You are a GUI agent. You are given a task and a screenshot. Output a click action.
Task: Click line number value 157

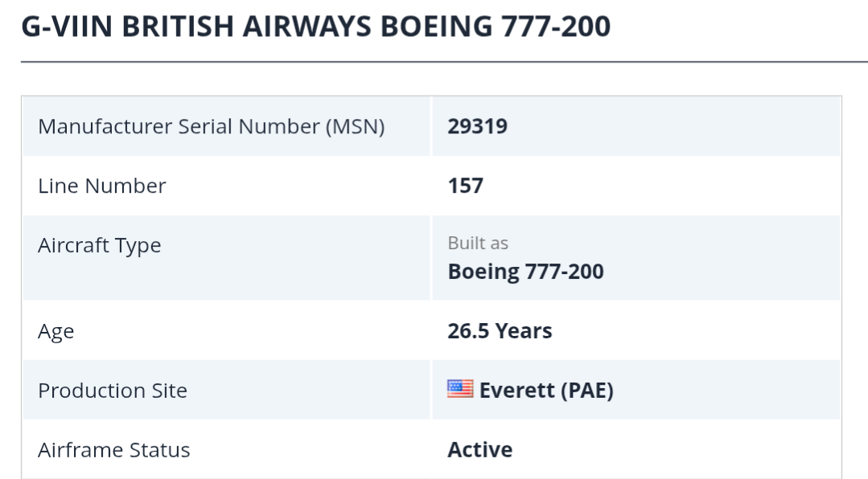[x=465, y=186]
